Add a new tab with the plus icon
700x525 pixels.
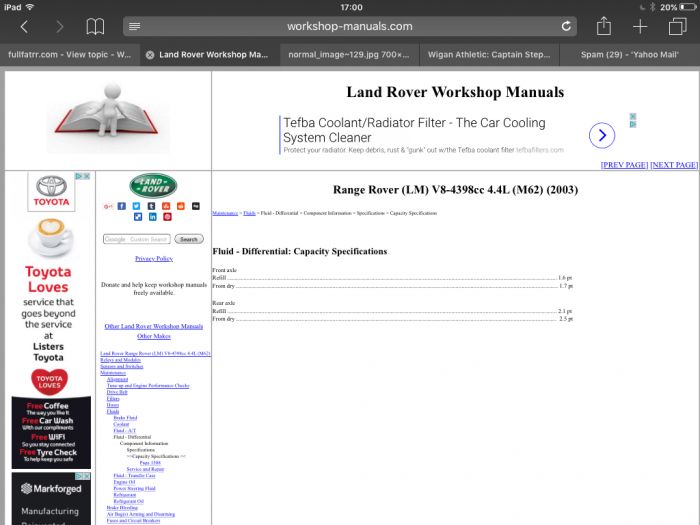[x=640, y=26]
